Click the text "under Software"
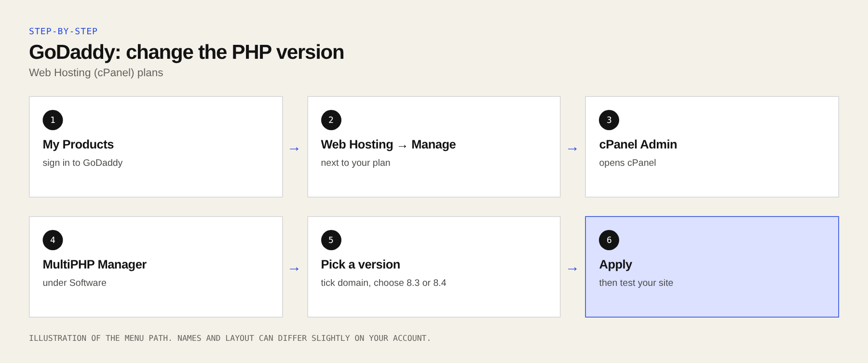 74,283
